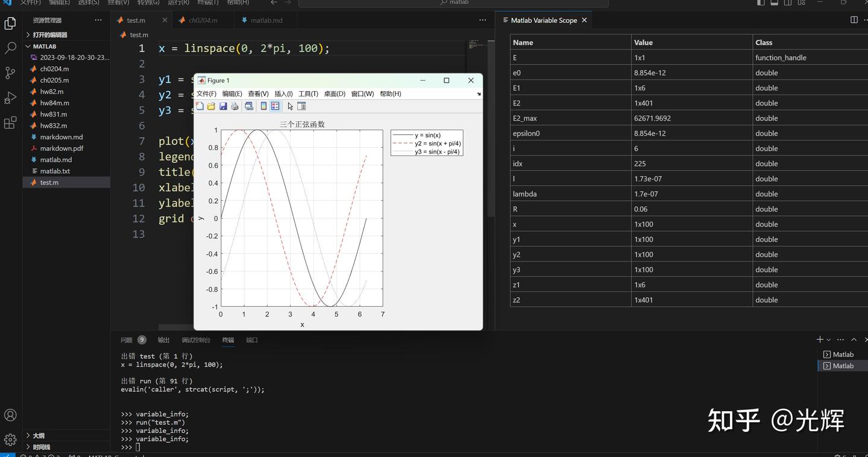Select the Edit Plot arrow tool in Figure 1

click(290, 106)
